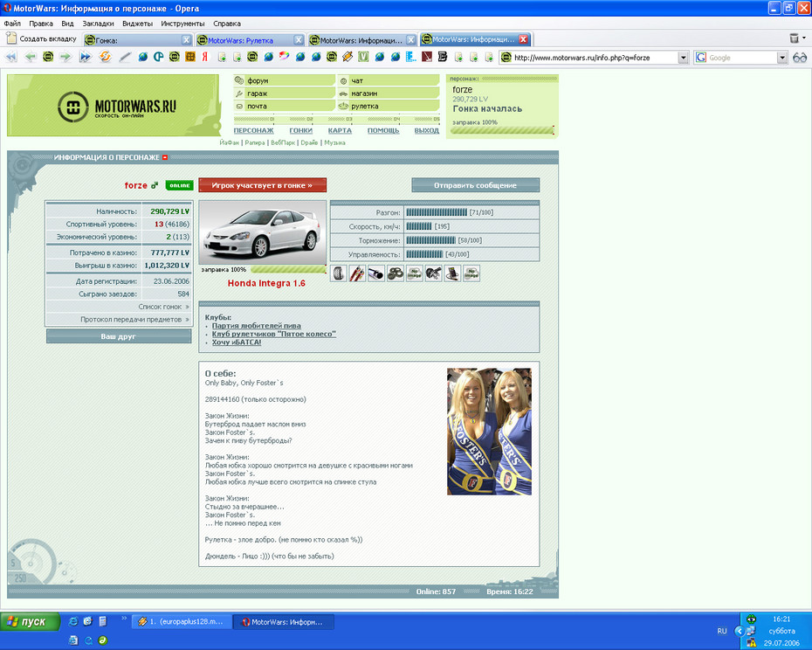Click the ПЕРСОНАЖ navigation link
The height and width of the screenshot is (650, 812).
(x=254, y=131)
